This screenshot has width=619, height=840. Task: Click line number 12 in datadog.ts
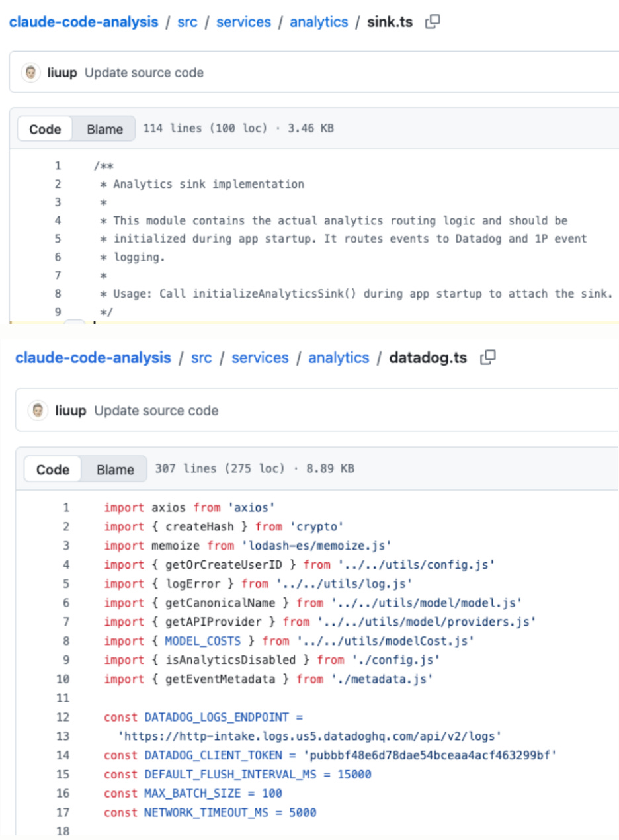[63, 717]
